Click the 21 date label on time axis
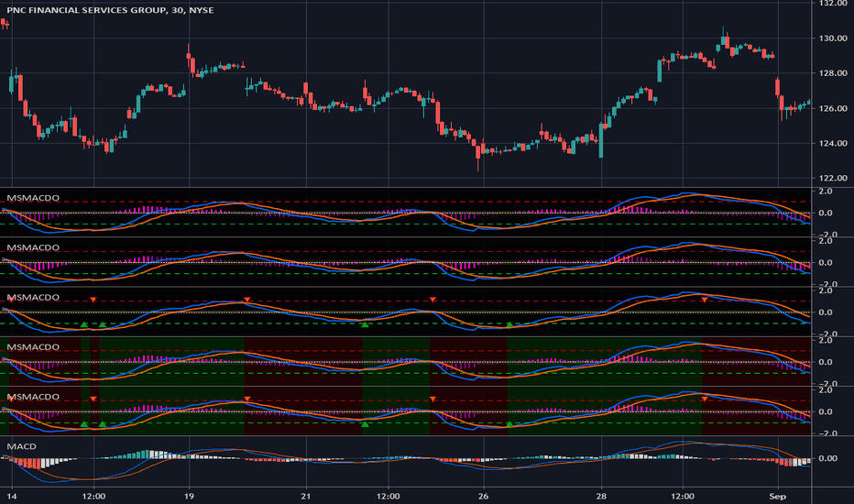This screenshot has width=854, height=504. tap(307, 497)
